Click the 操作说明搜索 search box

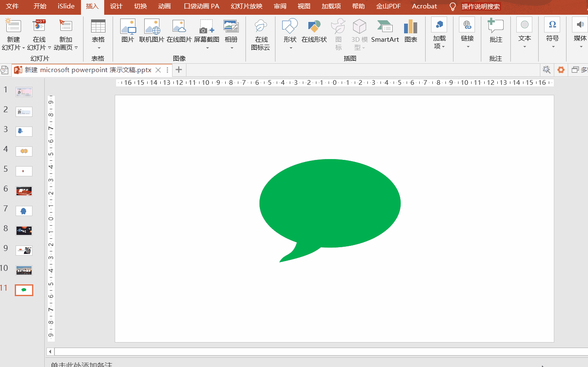point(481,7)
